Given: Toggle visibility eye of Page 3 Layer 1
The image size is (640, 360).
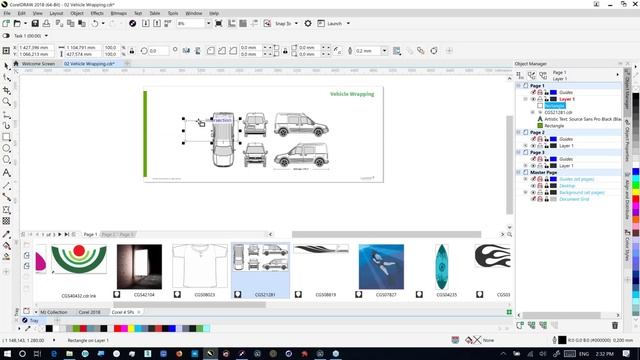Looking at the screenshot, I should point(533,166).
